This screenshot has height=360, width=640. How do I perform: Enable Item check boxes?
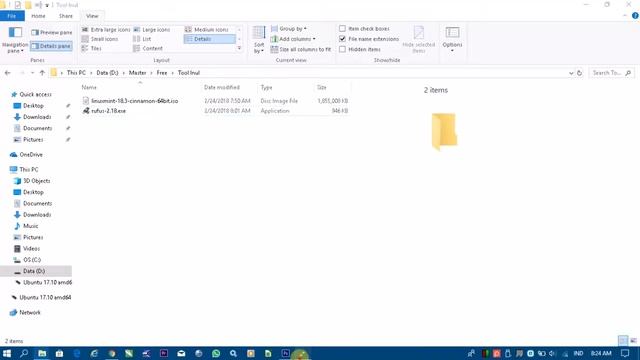364,29
